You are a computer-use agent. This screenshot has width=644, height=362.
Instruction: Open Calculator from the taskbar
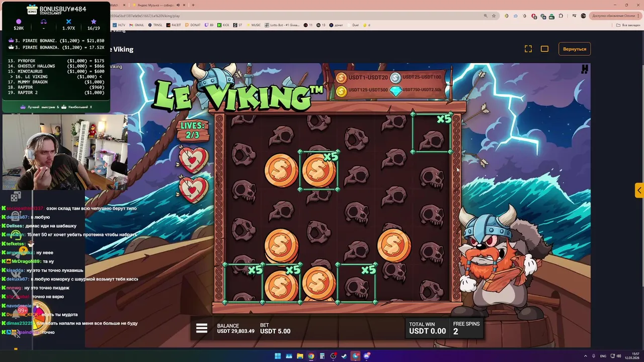coord(322,356)
